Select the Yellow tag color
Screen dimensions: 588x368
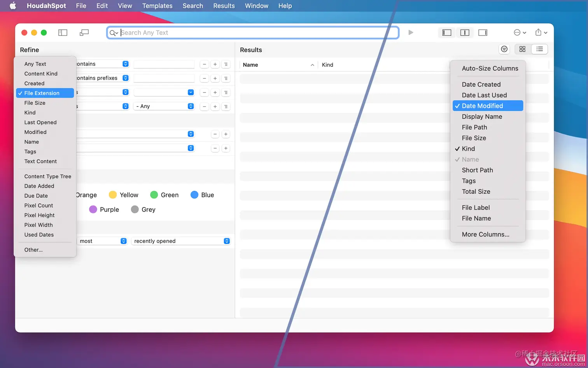[x=124, y=195]
